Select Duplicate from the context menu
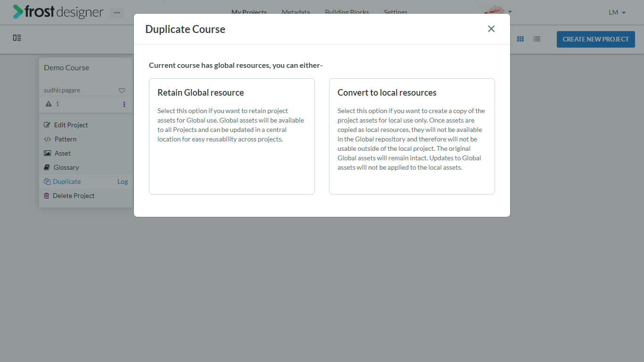The width and height of the screenshot is (644, 362). click(62, 181)
